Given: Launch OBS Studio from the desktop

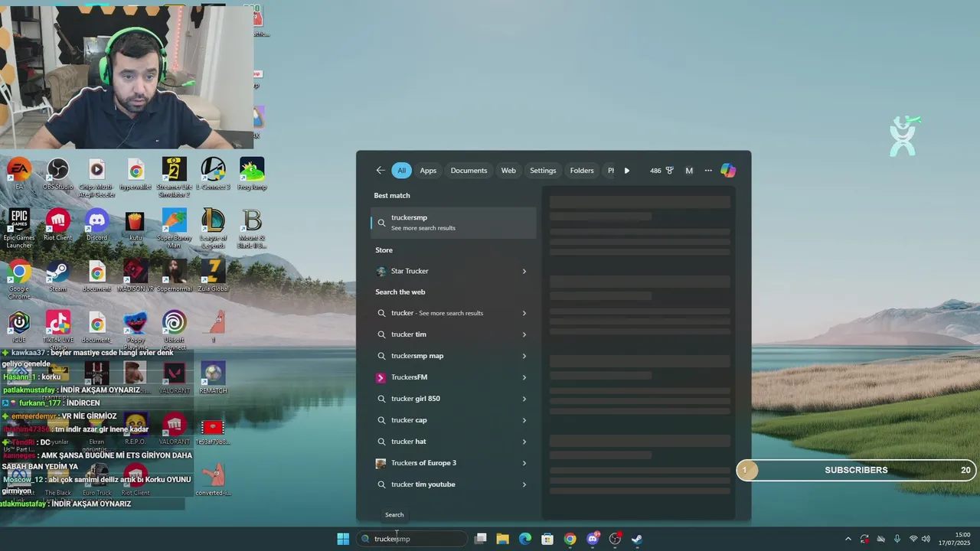Looking at the screenshot, I should click(x=57, y=173).
